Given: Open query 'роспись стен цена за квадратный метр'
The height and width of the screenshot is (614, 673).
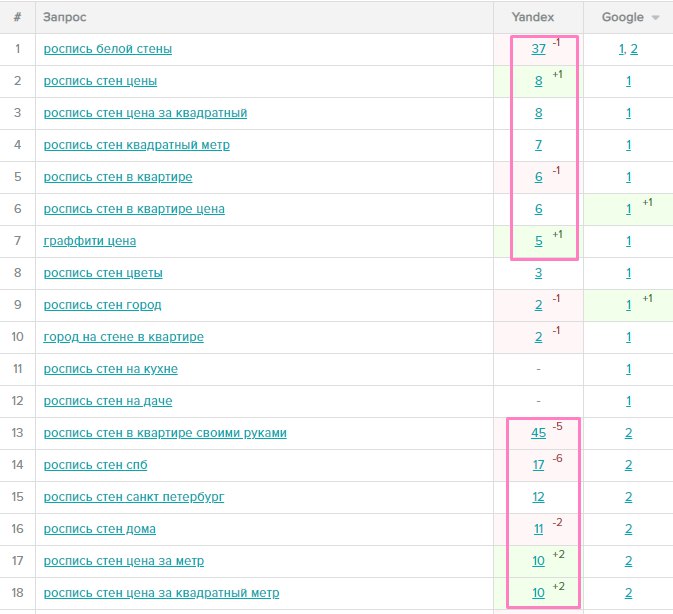Looking at the screenshot, I should pyautogui.click(x=161, y=593).
